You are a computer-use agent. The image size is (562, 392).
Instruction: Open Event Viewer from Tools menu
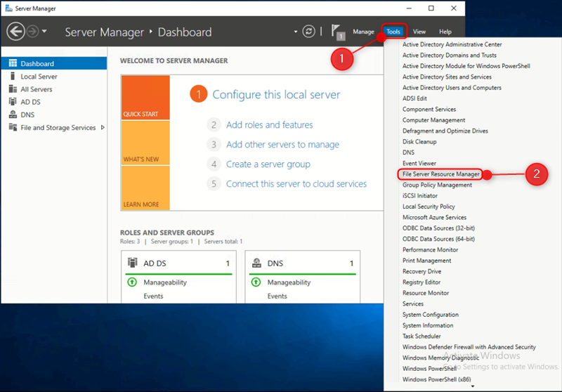(419, 163)
